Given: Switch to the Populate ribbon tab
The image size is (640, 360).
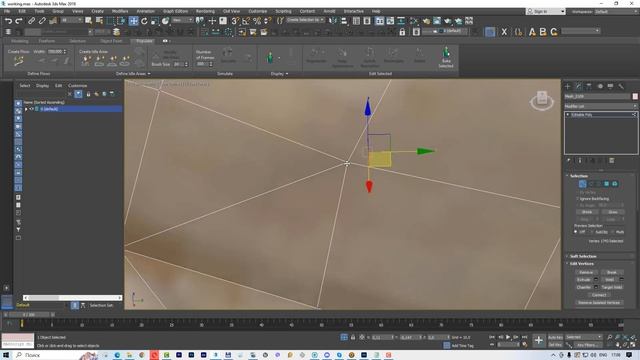Looking at the screenshot, I should tap(144, 41).
